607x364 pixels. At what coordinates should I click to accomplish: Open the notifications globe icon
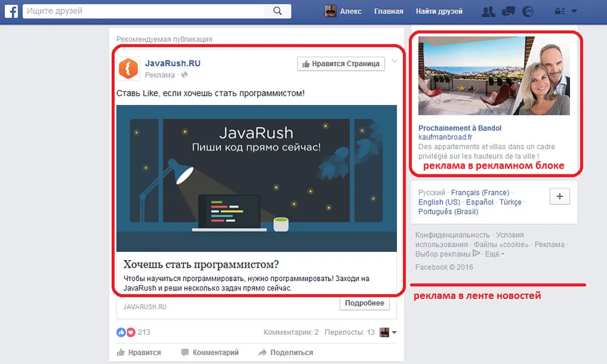(x=529, y=10)
